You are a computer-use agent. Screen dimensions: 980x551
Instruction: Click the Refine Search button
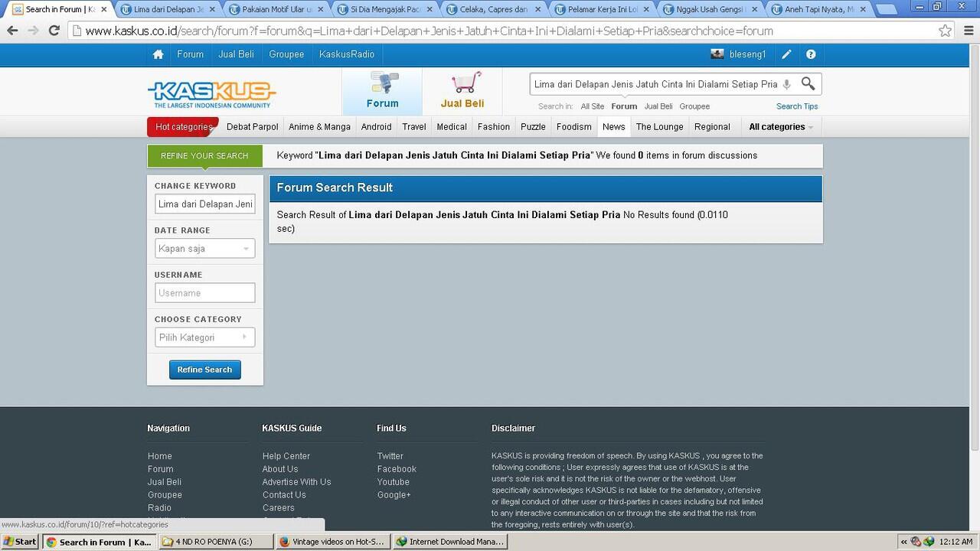(x=204, y=370)
